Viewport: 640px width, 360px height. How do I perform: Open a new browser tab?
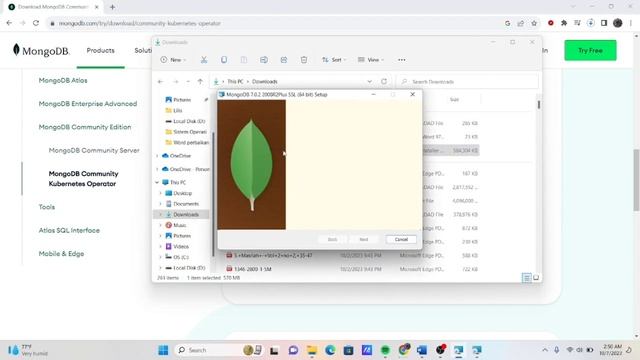coord(112,7)
